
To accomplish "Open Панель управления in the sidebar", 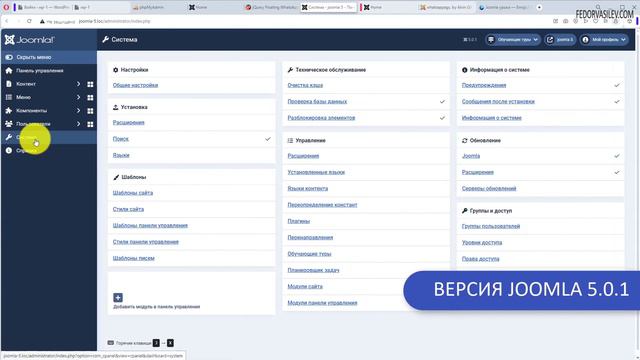I will coord(40,71).
